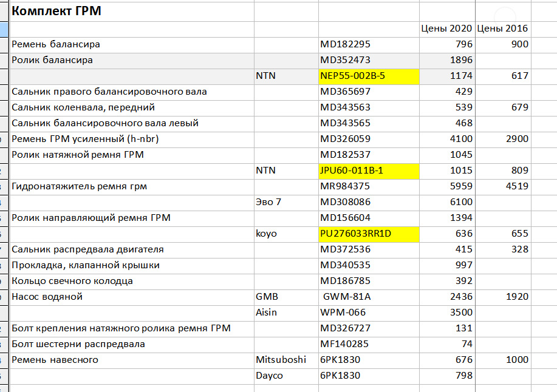This screenshot has height=392, width=557.
Task: Click the Aisin brand cell
Action: coord(286,313)
